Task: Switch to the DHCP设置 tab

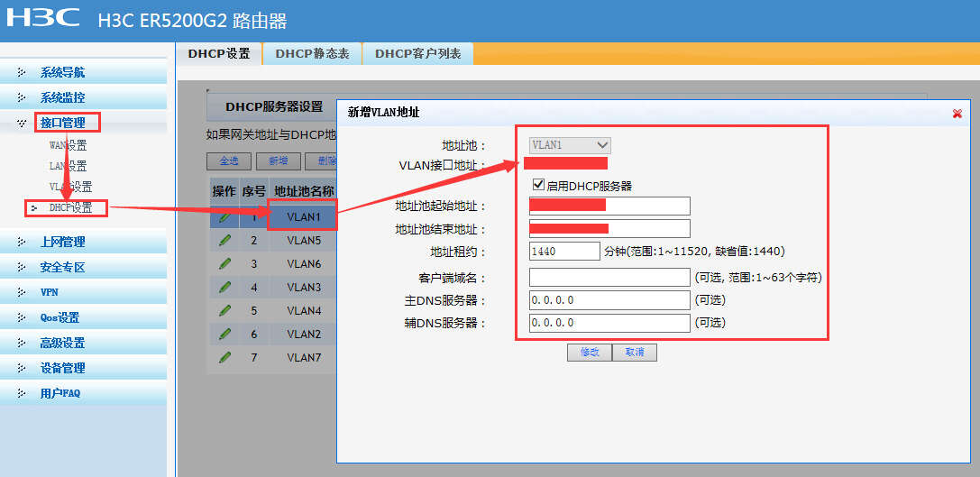Action: pyautogui.click(x=219, y=54)
